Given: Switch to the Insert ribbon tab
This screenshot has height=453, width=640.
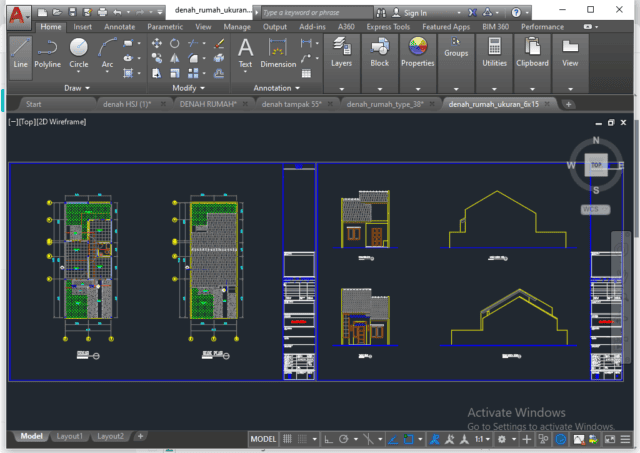Looking at the screenshot, I should [x=83, y=27].
